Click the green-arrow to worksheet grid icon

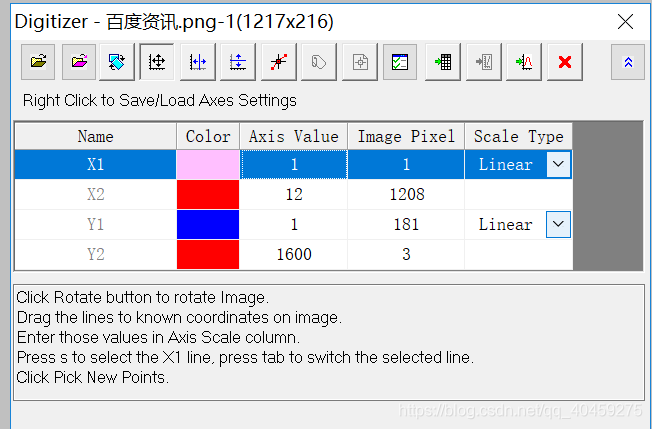coord(443,62)
